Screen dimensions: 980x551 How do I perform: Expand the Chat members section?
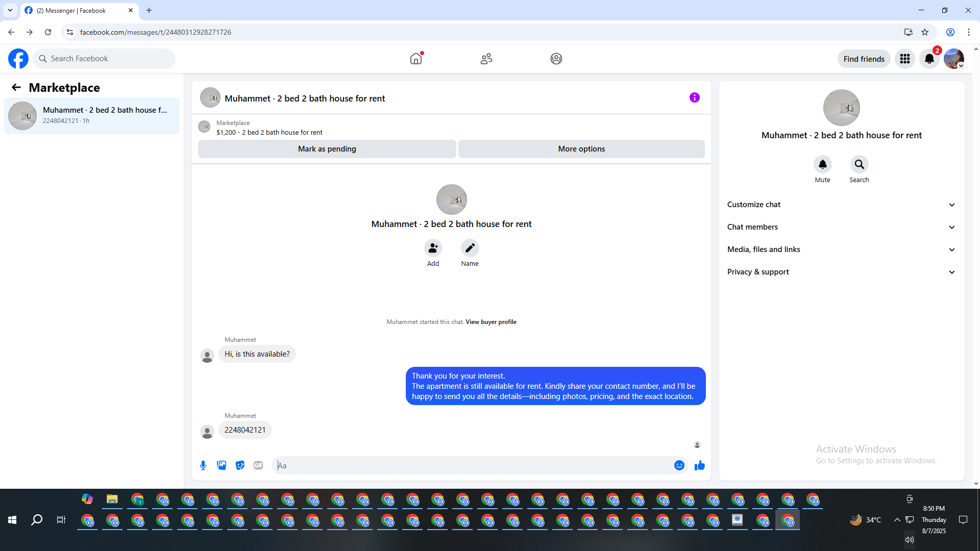tap(841, 227)
